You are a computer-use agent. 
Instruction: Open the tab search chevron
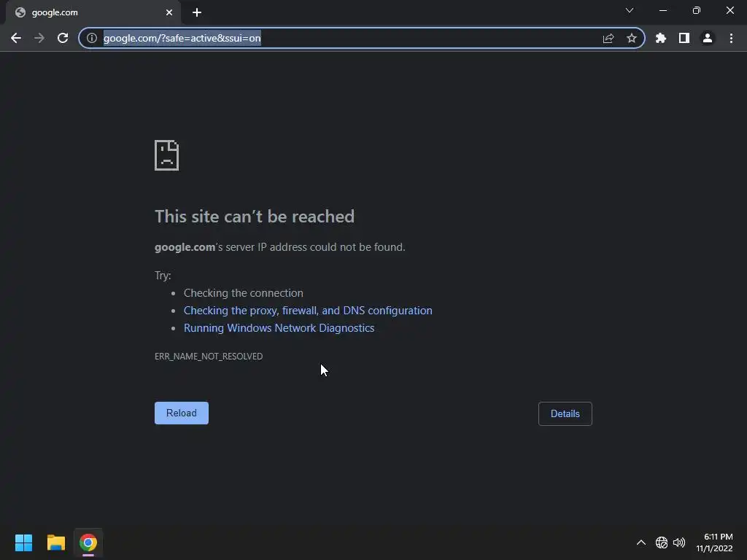630,10
